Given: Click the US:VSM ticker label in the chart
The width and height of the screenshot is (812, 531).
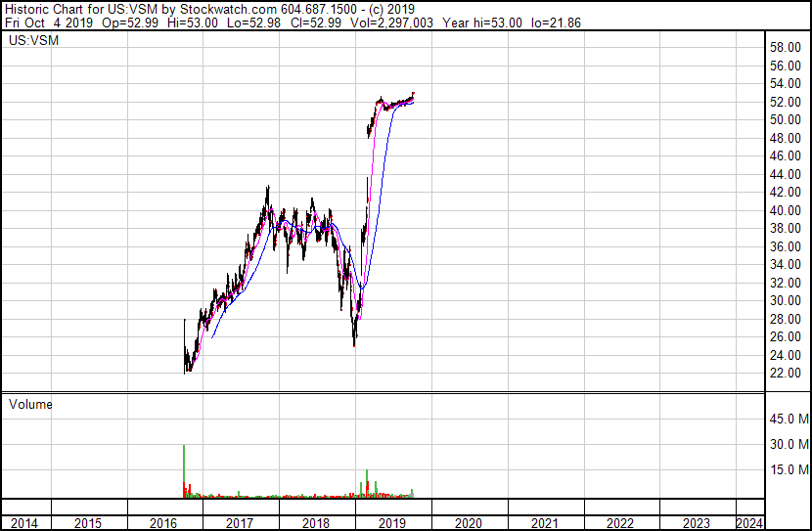Looking at the screenshot, I should pos(33,40).
